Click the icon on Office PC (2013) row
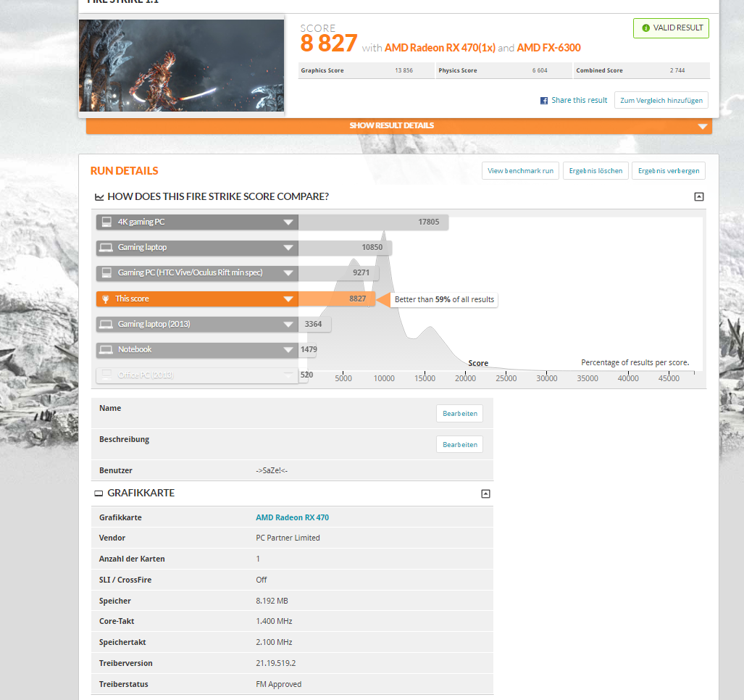This screenshot has height=700, width=744. tap(106, 375)
